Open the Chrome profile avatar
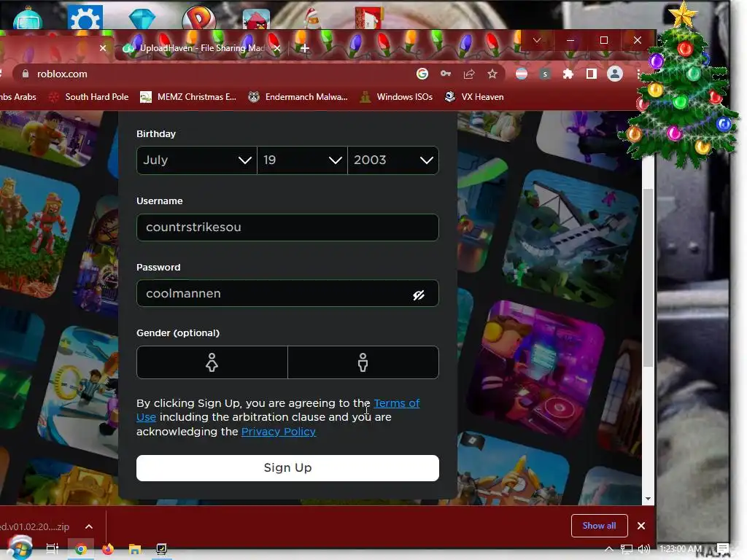 [615, 74]
